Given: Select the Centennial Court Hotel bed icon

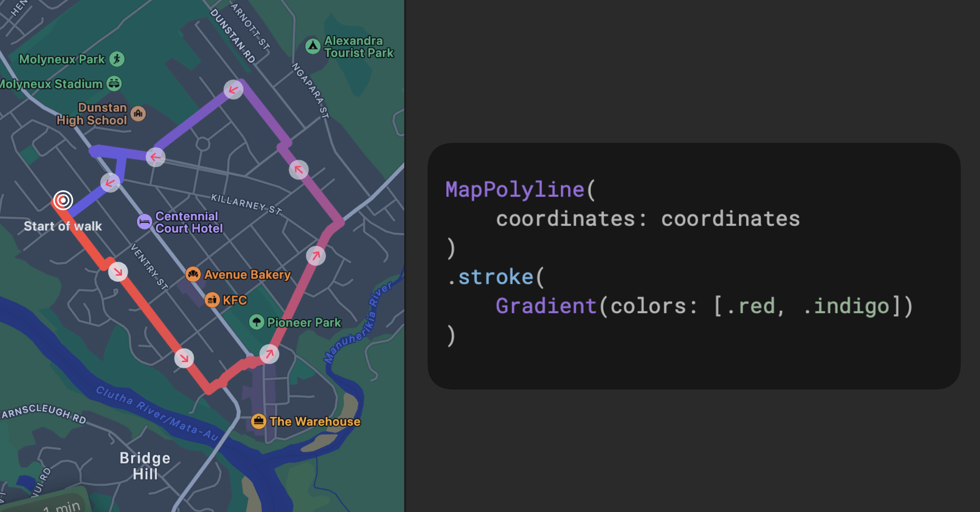Looking at the screenshot, I should (x=144, y=222).
